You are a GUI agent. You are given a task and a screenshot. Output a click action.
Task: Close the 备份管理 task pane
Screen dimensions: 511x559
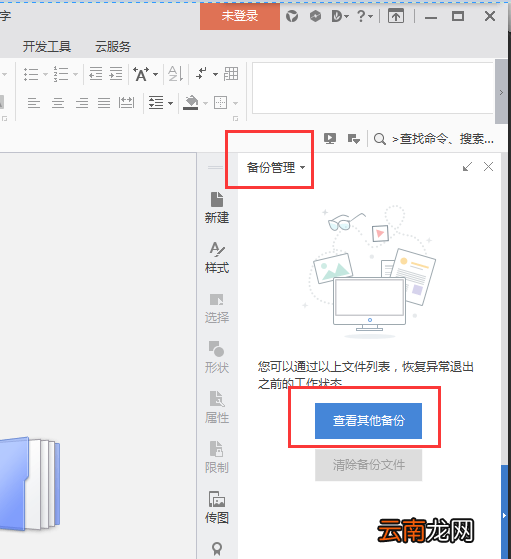(489, 166)
